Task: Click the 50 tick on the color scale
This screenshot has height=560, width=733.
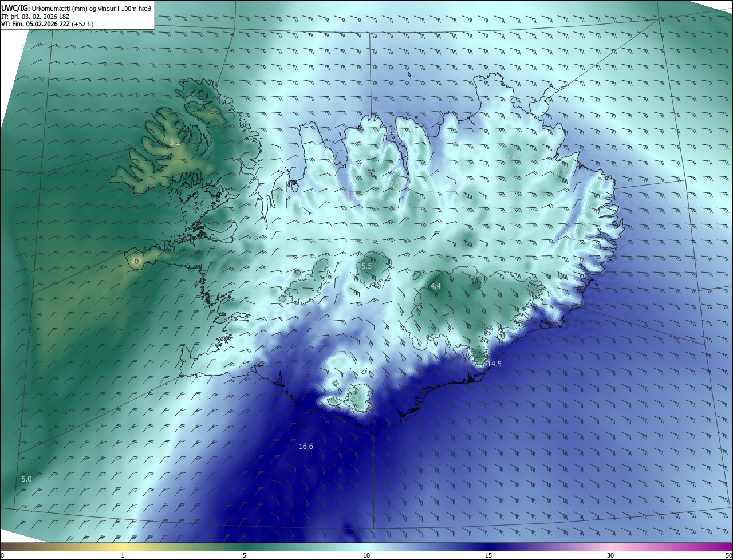Action: pos(728,555)
